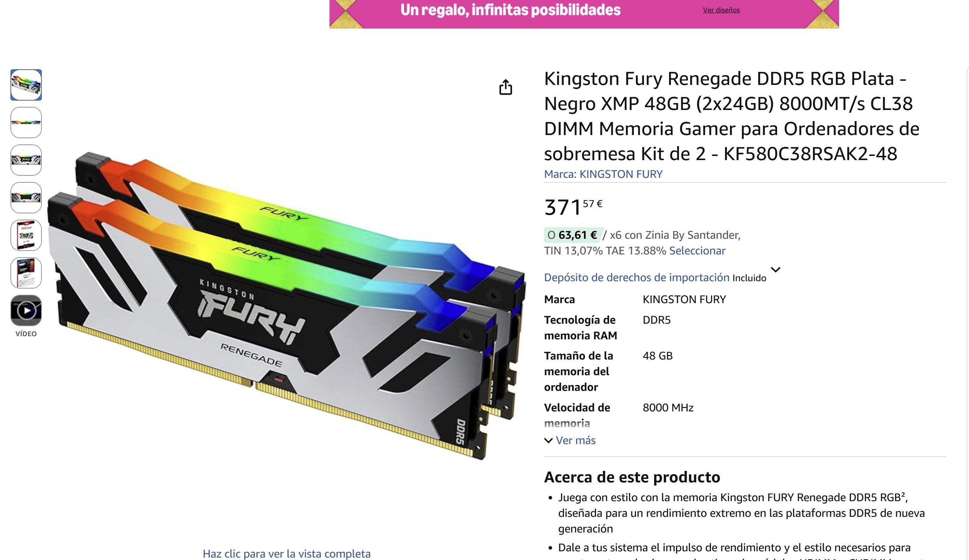Click the VÍDEO label under thumbnails

(26, 334)
